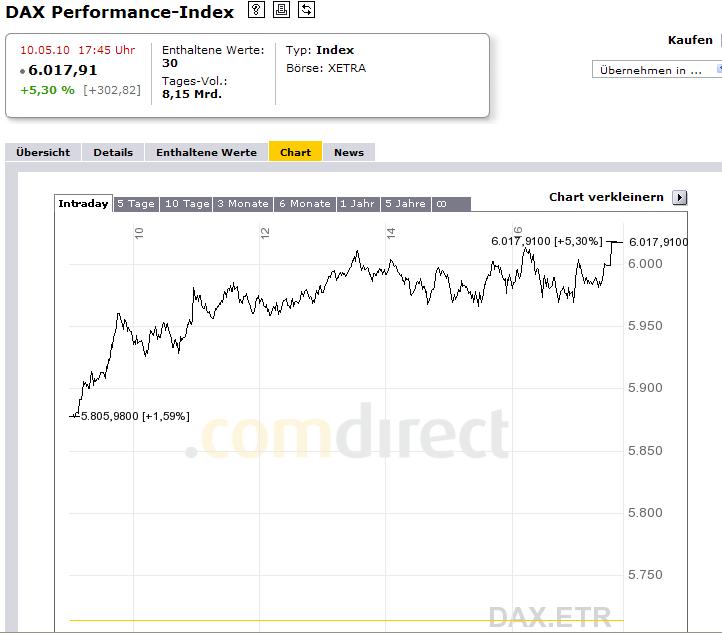The image size is (722, 633).
Task: Show the 3 Monate chart
Action: [243, 204]
